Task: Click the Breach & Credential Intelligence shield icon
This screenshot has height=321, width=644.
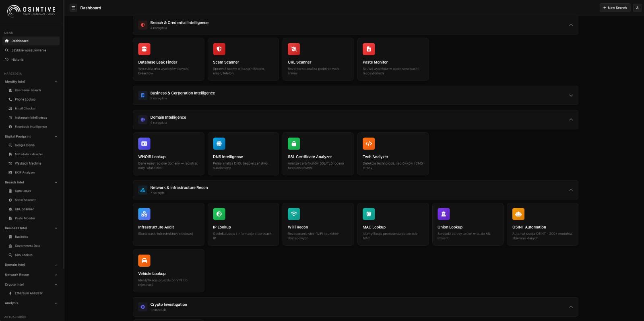Action: pyautogui.click(x=142, y=25)
